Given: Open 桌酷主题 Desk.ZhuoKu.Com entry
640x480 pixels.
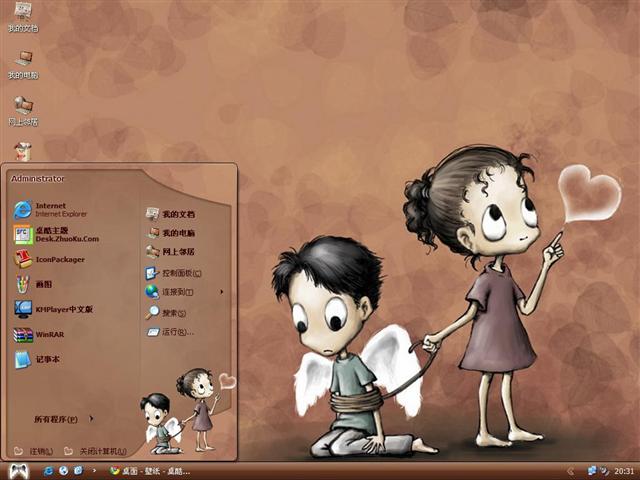Looking at the screenshot, I should click(57, 235).
